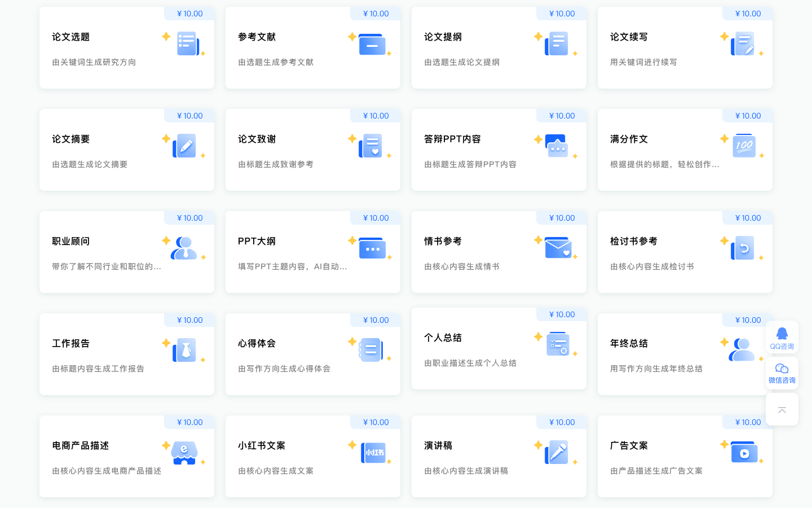
Task: Click the 工作报告 necktie icon
Action: click(x=184, y=351)
